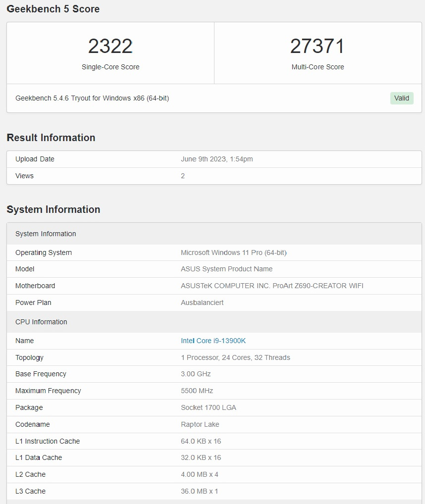Click the 5500 MHz maximum frequency value
The height and width of the screenshot is (504, 425).
click(x=197, y=391)
